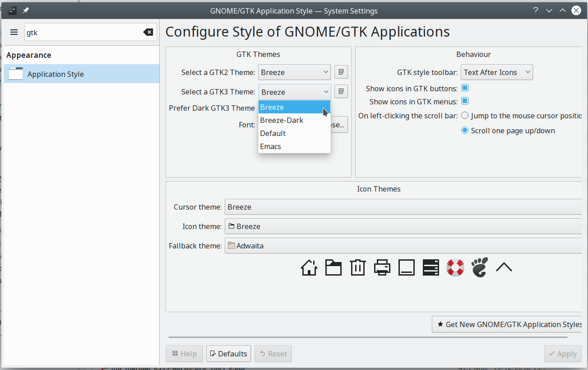Click the printer icon preview

click(382, 267)
